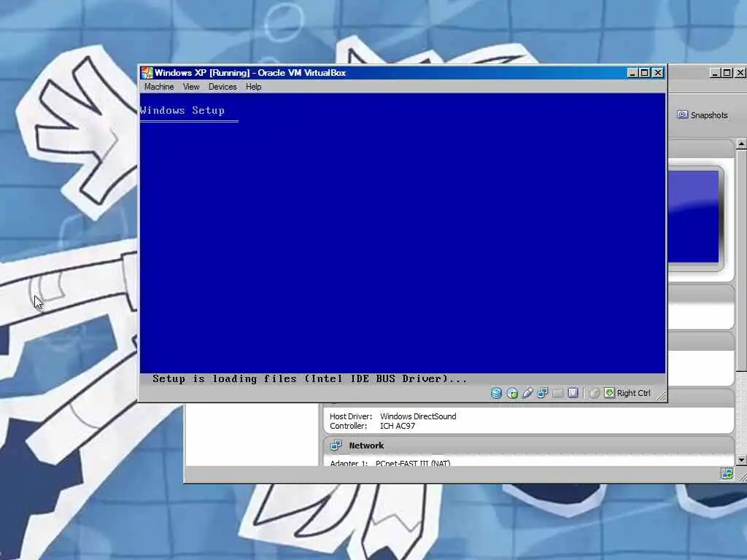The image size is (747, 560).
Task: Click the PCnet-FAST III adapter text
Action: 413,463
